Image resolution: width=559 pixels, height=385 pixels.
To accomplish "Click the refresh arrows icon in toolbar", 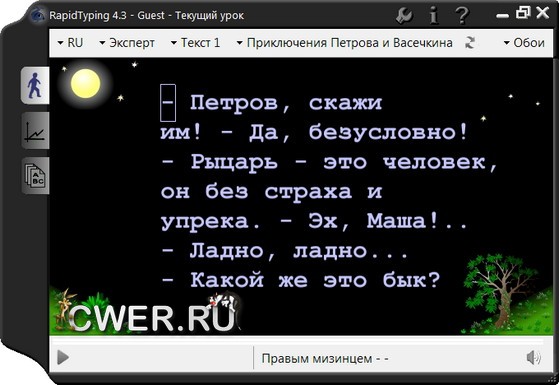I will coord(470,43).
